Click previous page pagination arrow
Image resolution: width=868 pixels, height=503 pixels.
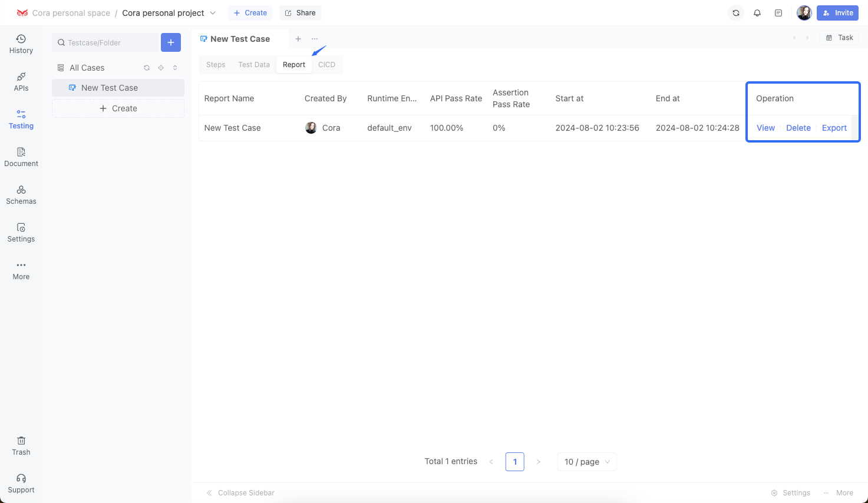click(491, 462)
